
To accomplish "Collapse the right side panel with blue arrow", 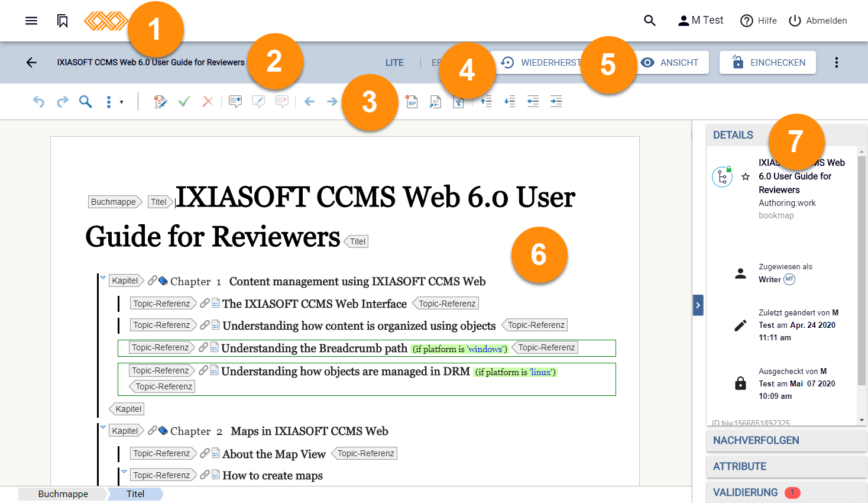I will coord(698,305).
